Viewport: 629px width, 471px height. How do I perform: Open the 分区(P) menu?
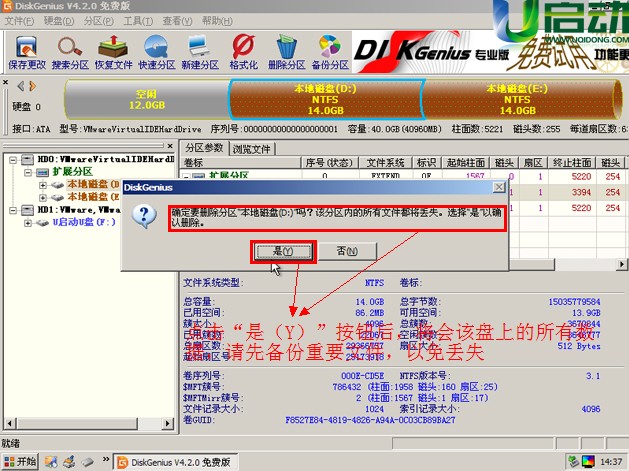(98, 21)
